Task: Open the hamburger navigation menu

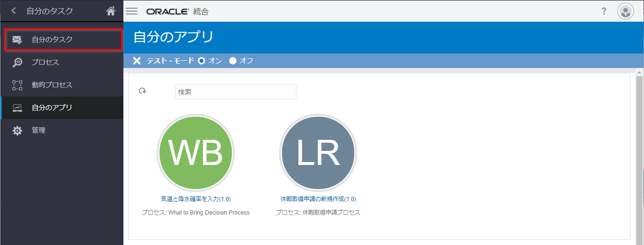Action: click(132, 11)
